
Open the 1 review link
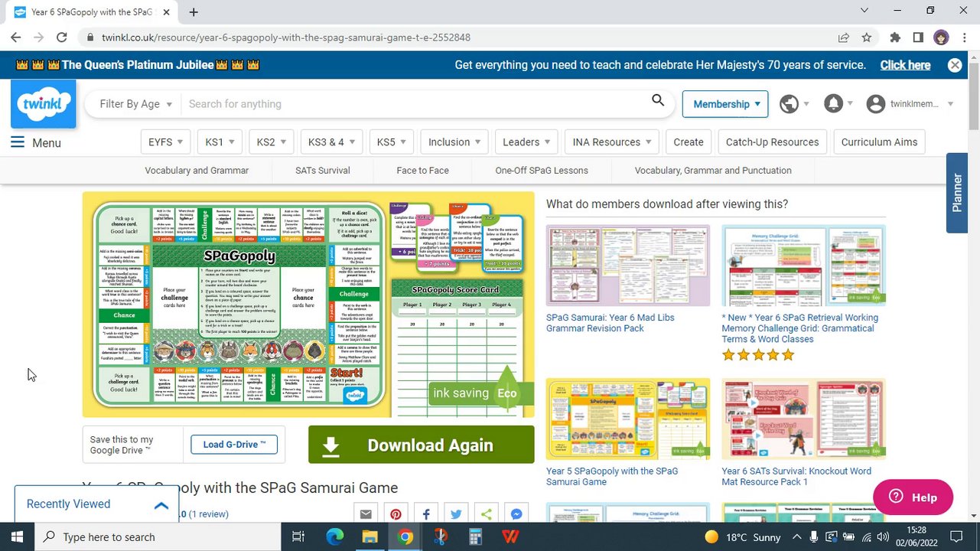pos(208,514)
